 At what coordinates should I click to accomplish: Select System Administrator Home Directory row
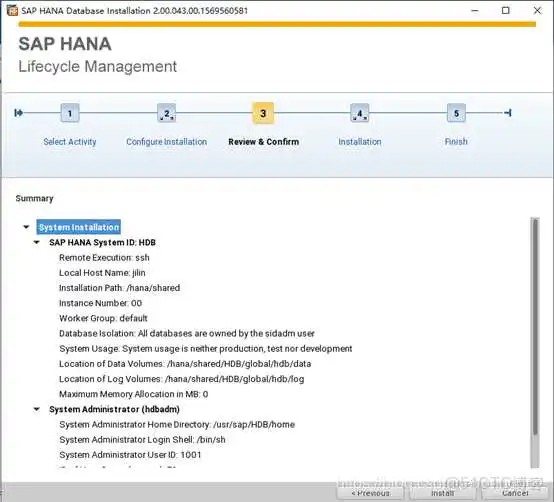[x=177, y=425]
